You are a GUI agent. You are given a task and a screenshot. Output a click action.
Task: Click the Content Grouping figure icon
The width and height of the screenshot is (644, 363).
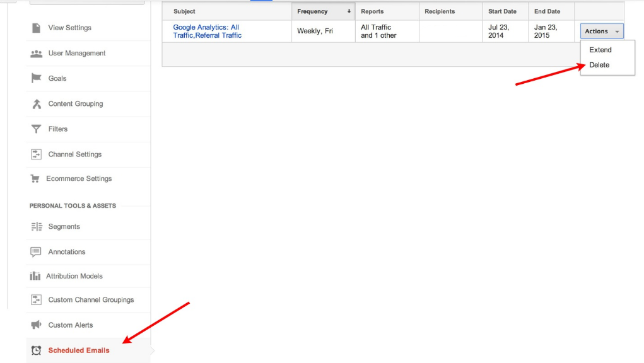(36, 104)
